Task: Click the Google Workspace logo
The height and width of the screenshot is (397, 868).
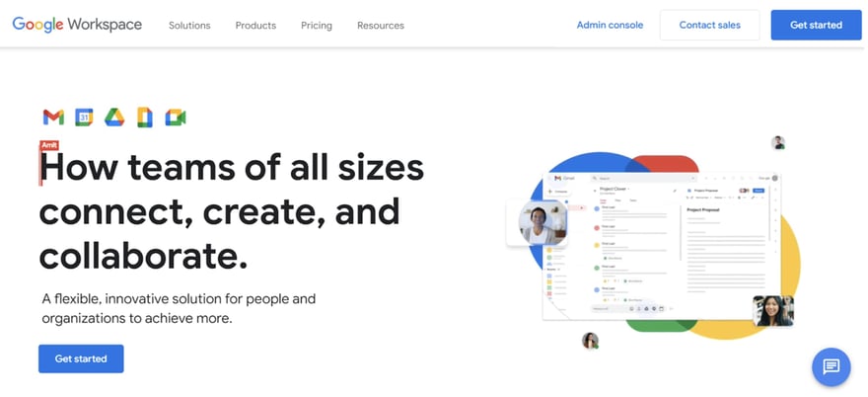Action: (x=77, y=25)
